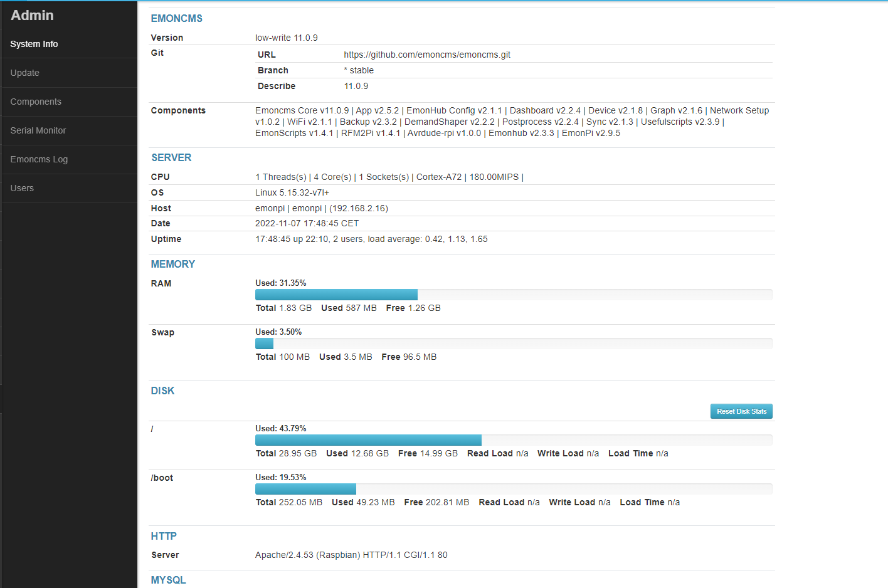This screenshot has width=888, height=588.
Task: Click the /boot disk usage bar
Action: click(514, 489)
